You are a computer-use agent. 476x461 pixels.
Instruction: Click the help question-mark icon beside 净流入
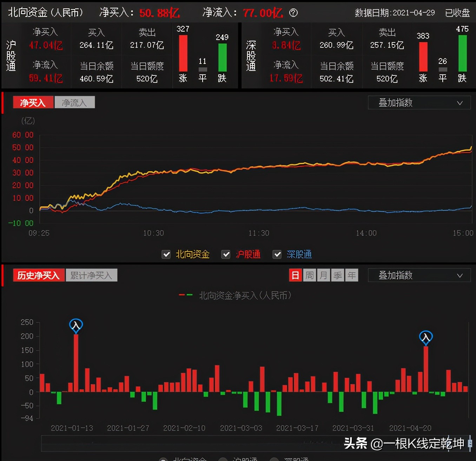tap(293, 13)
